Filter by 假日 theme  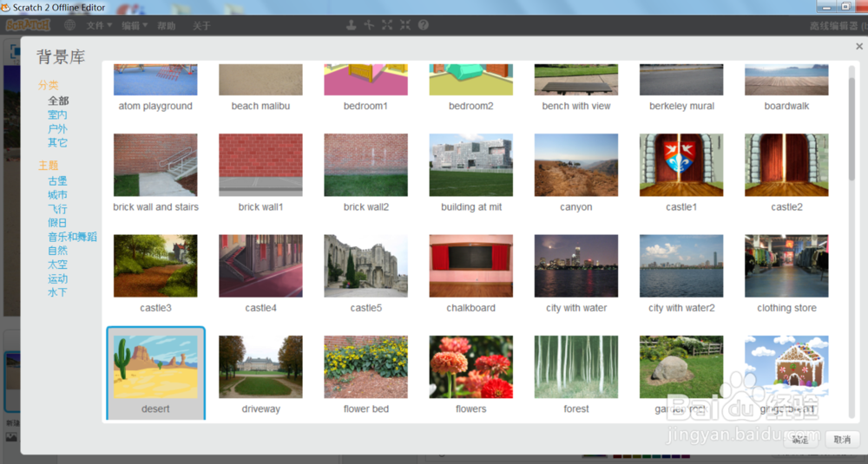point(57,223)
